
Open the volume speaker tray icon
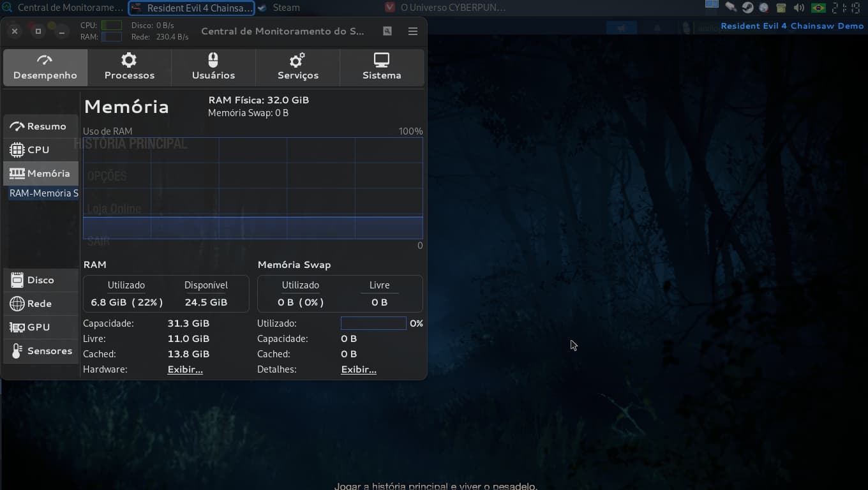click(x=799, y=8)
